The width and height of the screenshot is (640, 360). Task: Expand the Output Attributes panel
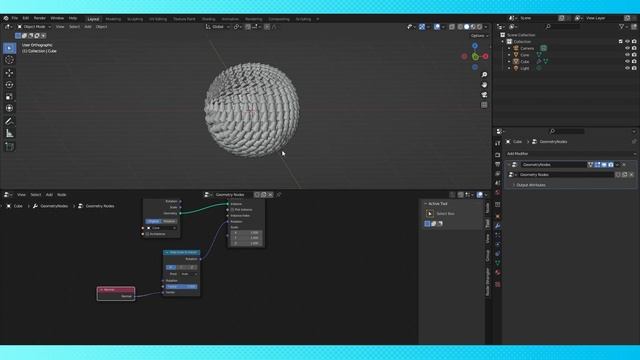(x=530, y=185)
